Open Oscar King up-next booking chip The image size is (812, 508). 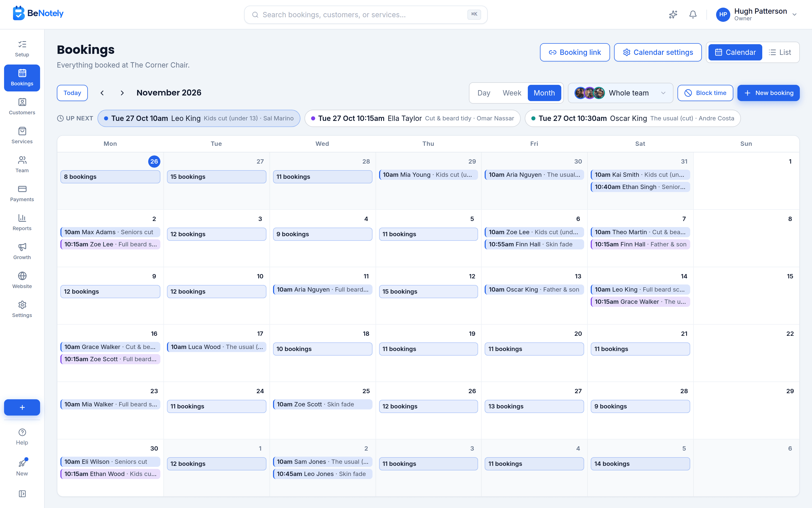tap(633, 118)
